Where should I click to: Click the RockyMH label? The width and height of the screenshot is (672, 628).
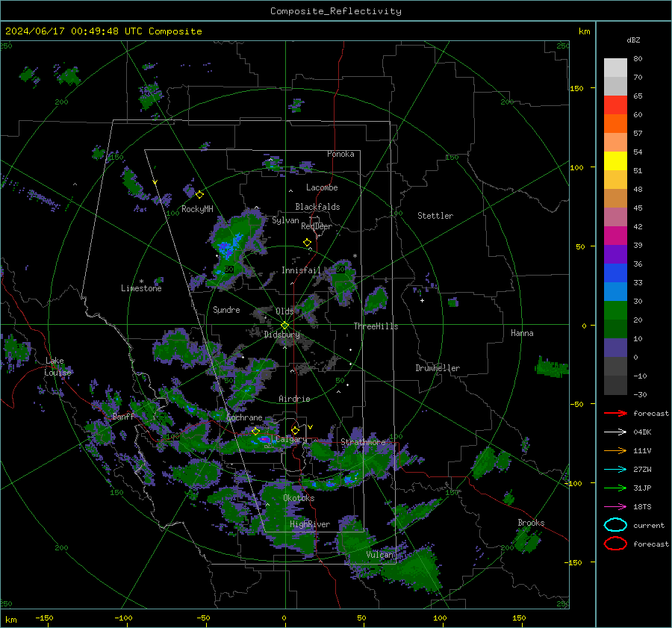tap(197, 209)
